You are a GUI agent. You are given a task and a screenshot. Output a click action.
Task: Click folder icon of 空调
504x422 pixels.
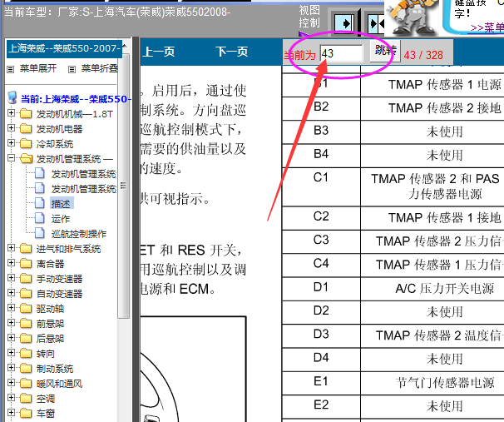coord(26,398)
